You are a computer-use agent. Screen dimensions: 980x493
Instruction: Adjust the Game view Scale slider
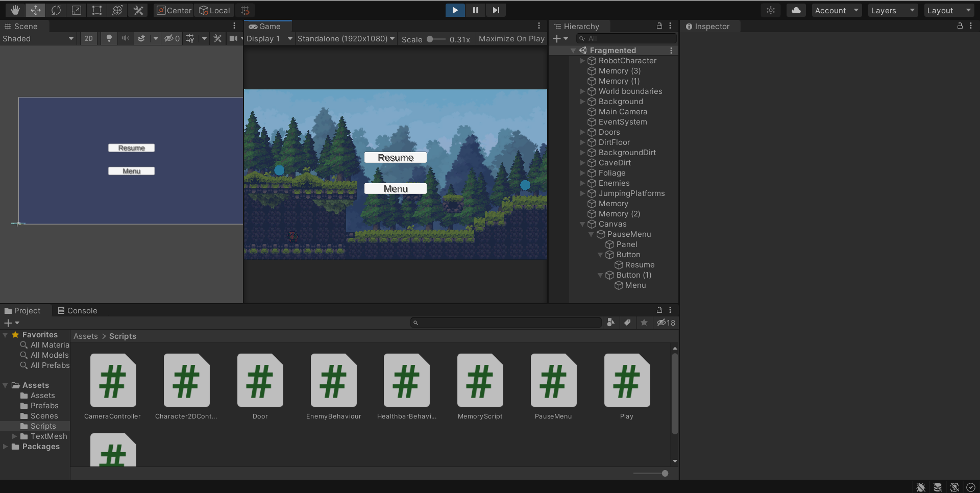pos(430,39)
